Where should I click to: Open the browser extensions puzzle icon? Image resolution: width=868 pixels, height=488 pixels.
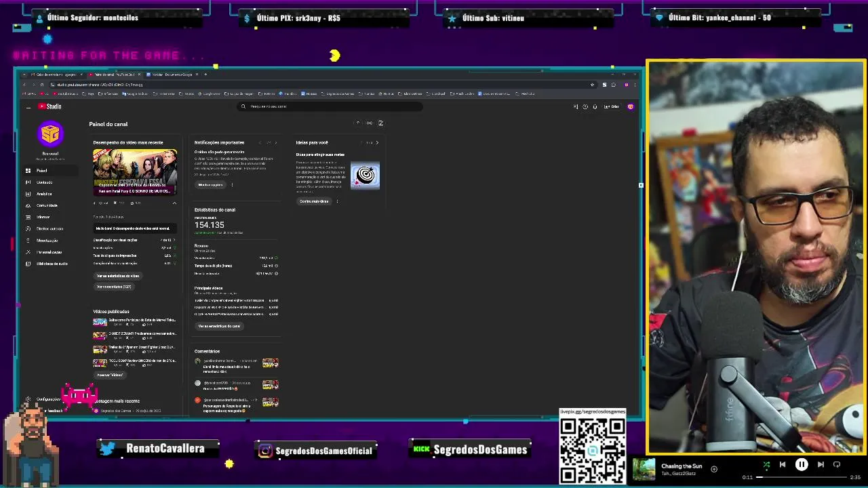coord(614,85)
